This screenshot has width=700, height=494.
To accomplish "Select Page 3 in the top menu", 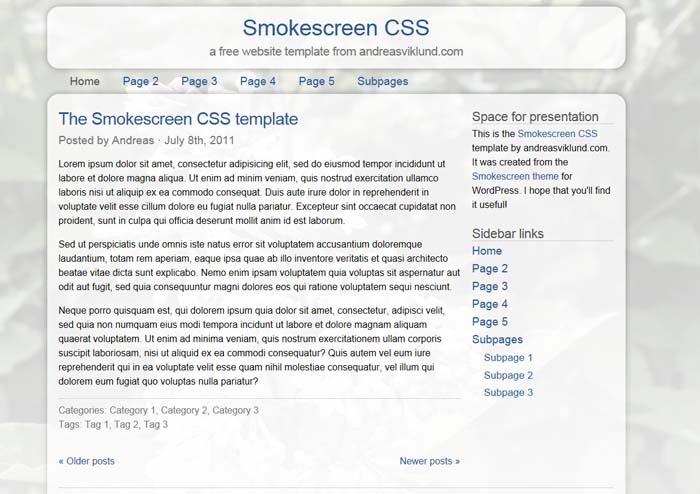I will click(199, 81).
